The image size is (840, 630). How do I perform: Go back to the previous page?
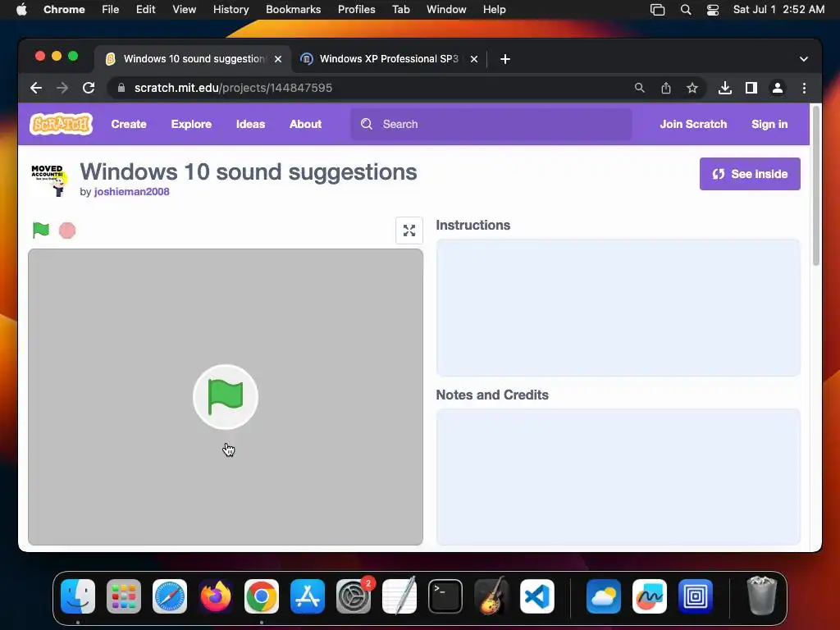click(x=36, y=88)
